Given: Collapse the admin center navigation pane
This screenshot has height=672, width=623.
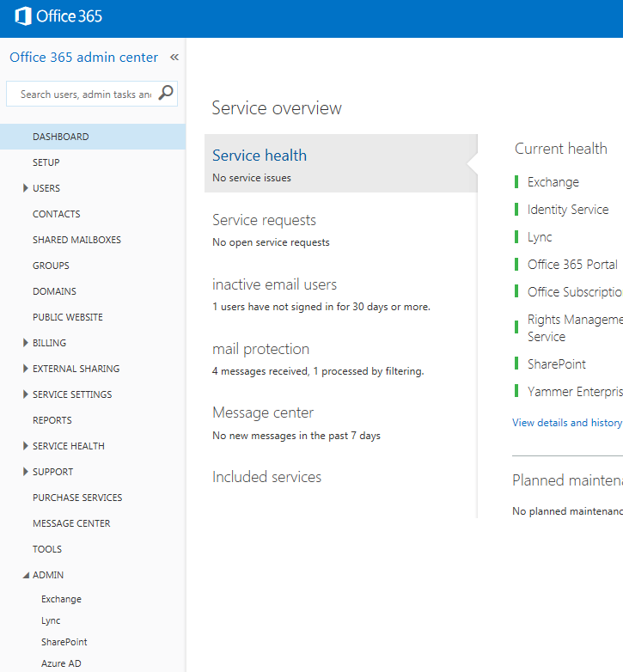Looking at the screenshot, I should click(x=174, y=57).
